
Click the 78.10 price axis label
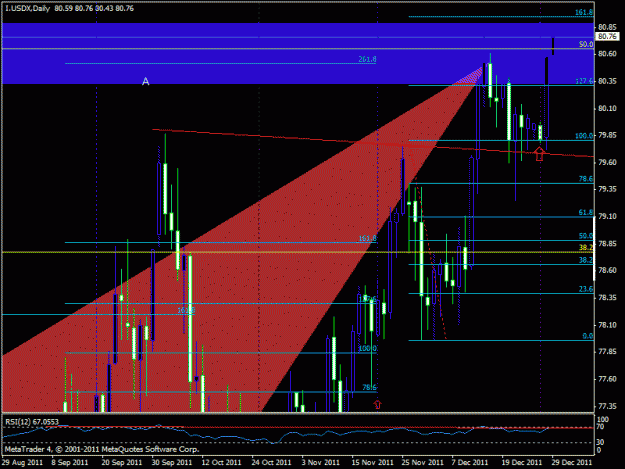pyautogui.click(x=607, y=325)
